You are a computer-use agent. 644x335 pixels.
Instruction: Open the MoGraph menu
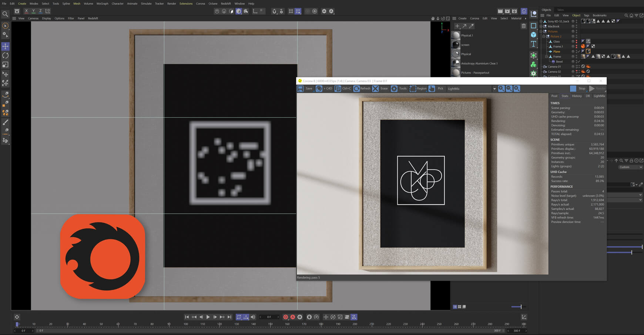[102, 4]
